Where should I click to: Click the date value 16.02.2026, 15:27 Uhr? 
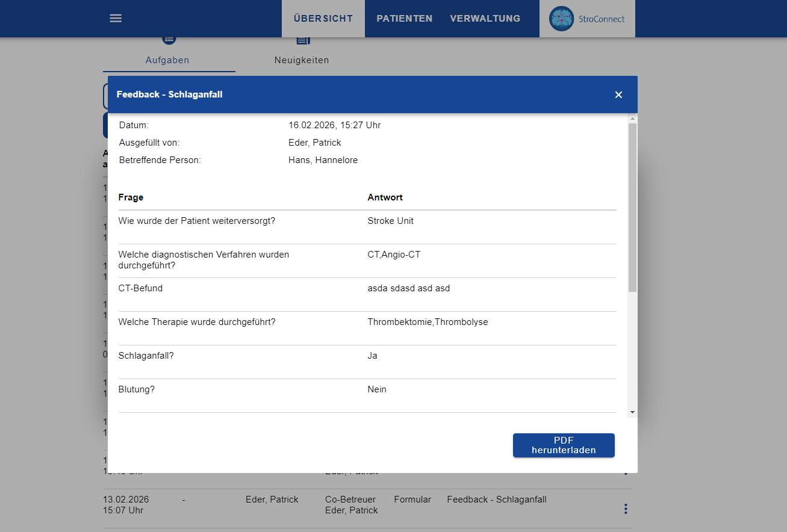(335, 125)
